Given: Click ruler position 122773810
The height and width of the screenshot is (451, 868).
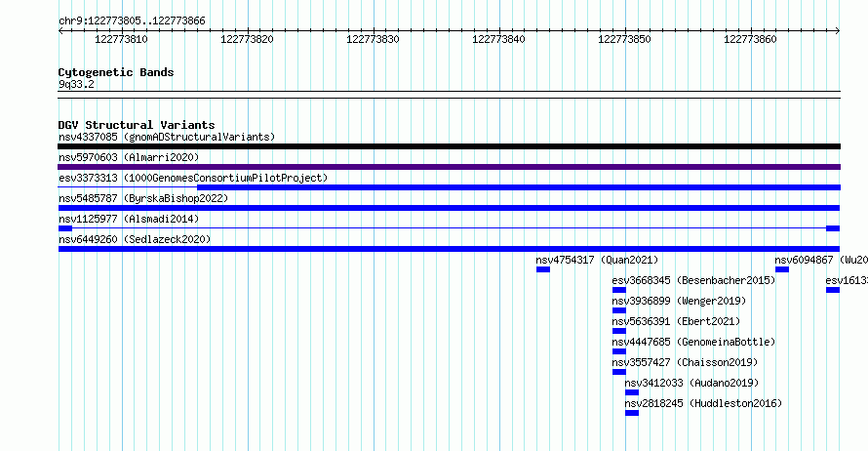Looking at the screenshot, I should tap(121, 39).
